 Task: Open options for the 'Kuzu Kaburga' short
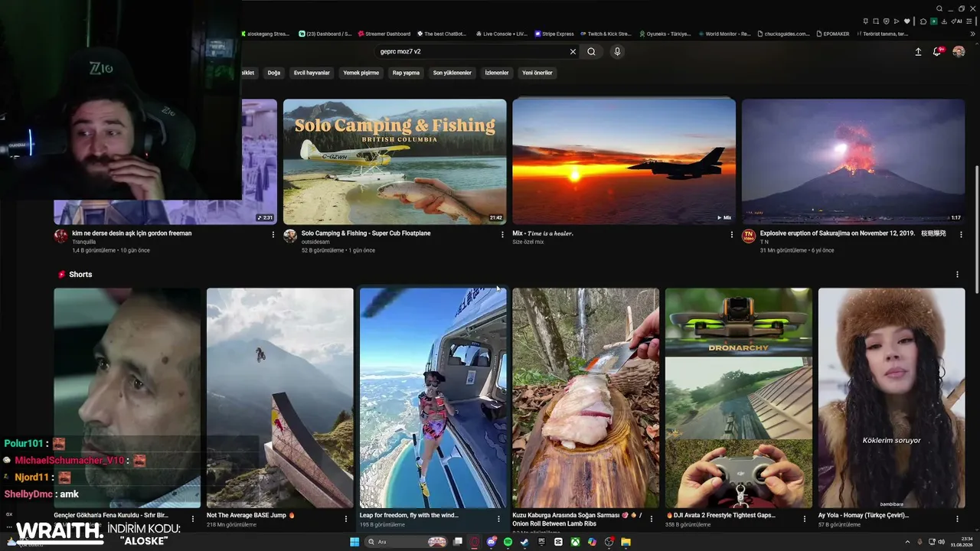pyautogui.click(x=652, y=519)
